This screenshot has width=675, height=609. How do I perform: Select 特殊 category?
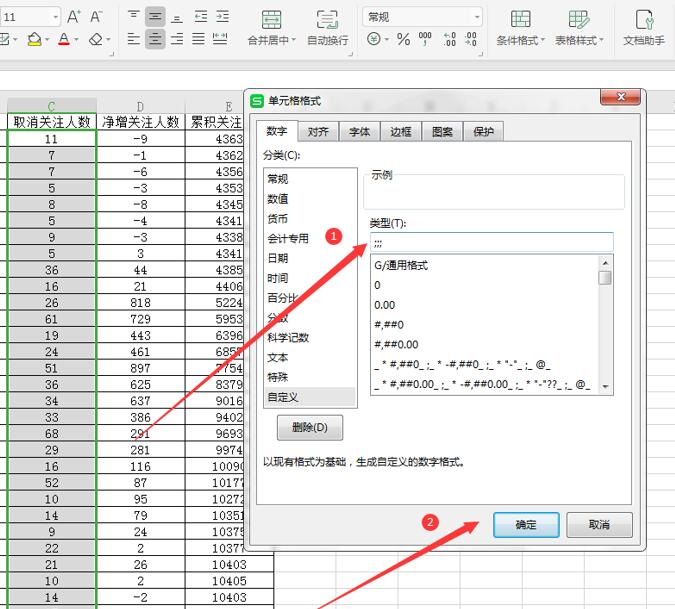[310, 377]
